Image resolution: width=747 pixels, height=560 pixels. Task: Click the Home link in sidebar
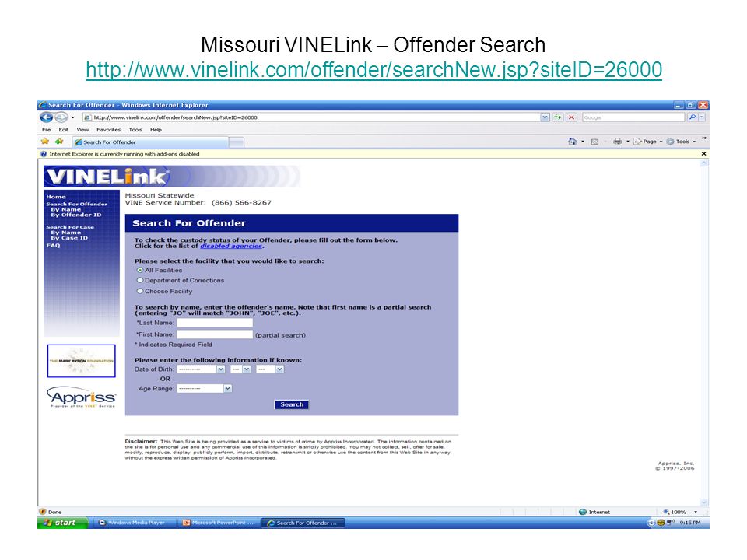(x=56, y=197)
